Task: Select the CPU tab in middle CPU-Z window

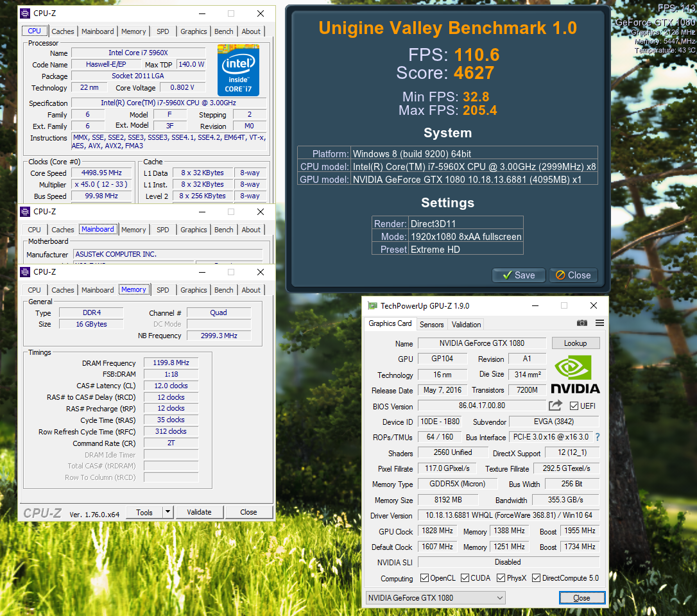Action: 34,230
